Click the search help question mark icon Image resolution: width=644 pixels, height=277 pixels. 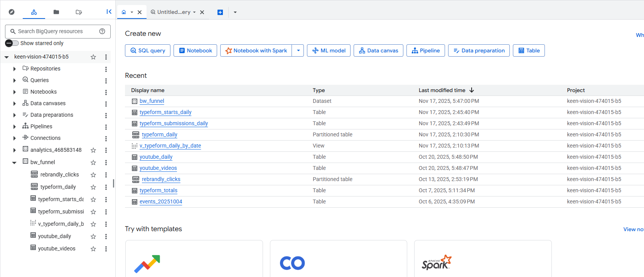tap(102, 31)
